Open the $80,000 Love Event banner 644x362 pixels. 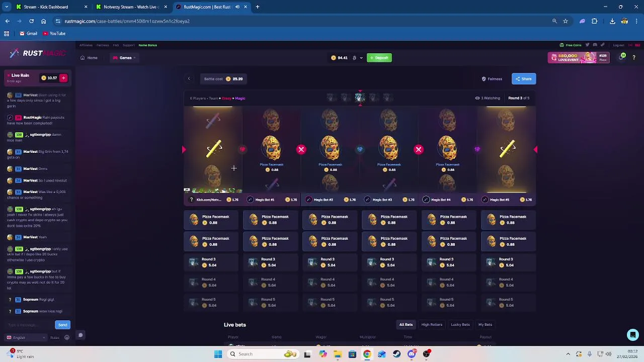[x=579, y=58]
